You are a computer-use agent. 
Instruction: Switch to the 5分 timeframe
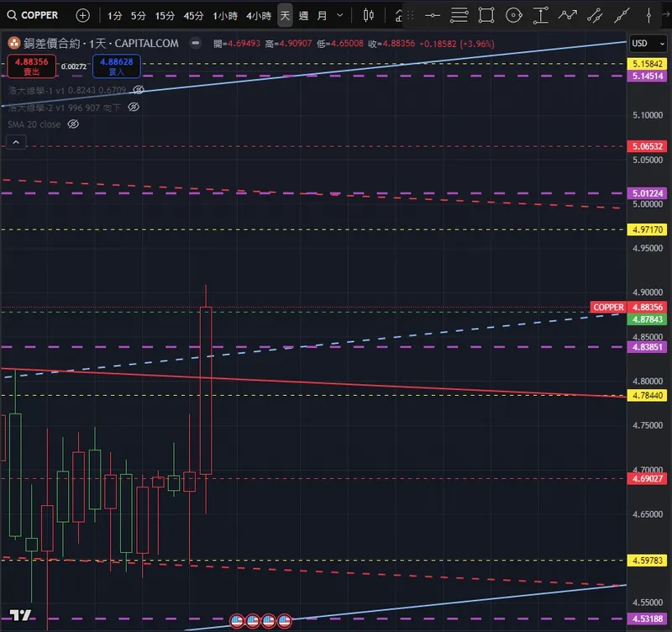point(138,16)
